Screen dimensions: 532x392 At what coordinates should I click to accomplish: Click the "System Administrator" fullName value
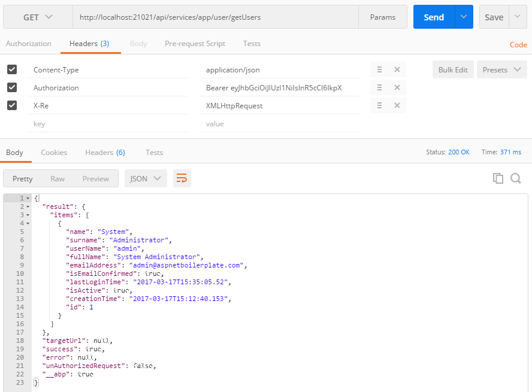[157, 257]
